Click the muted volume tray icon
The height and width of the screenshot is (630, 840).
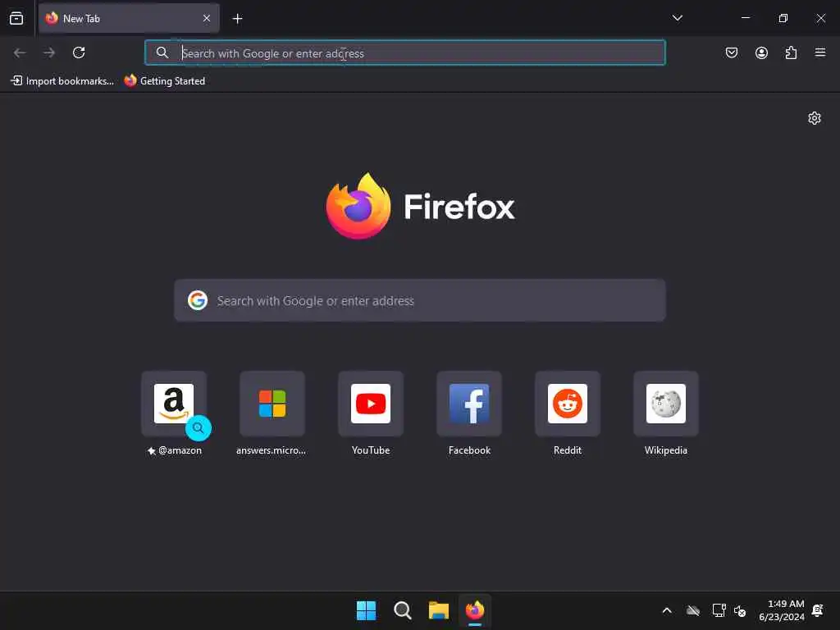click(x=740, y=610)
